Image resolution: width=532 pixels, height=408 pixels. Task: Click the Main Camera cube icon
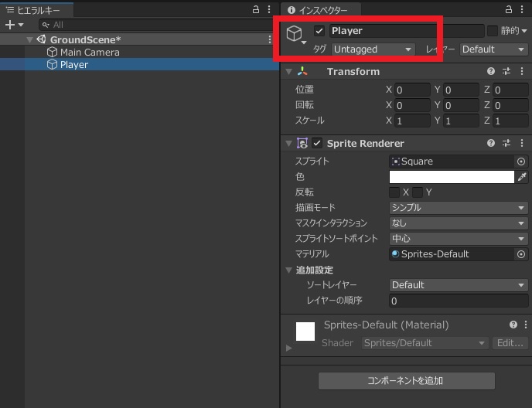point(52,52)
